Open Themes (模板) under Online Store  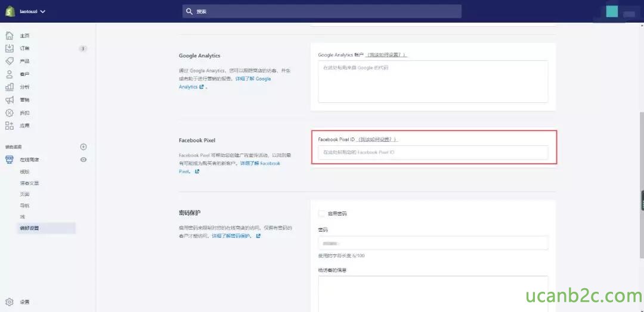(24, 172)
